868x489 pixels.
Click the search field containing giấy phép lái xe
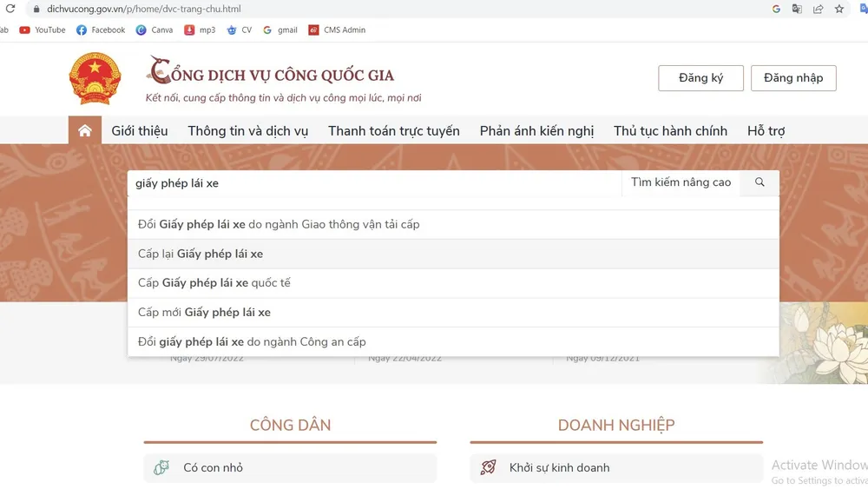point(375,182)
